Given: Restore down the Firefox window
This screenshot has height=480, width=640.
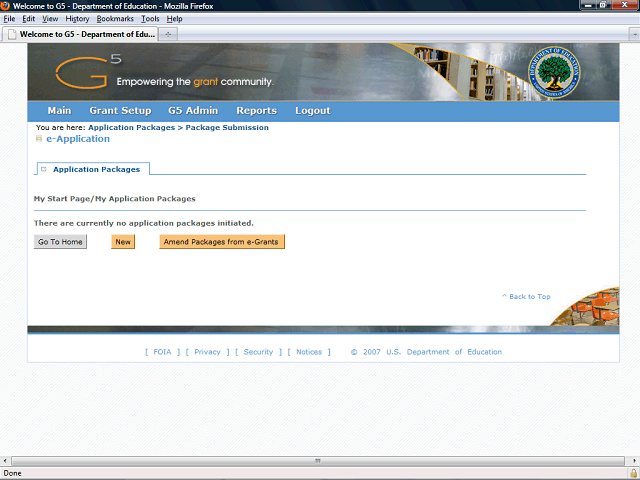Looking at the screenshot, I should (603, 5).
